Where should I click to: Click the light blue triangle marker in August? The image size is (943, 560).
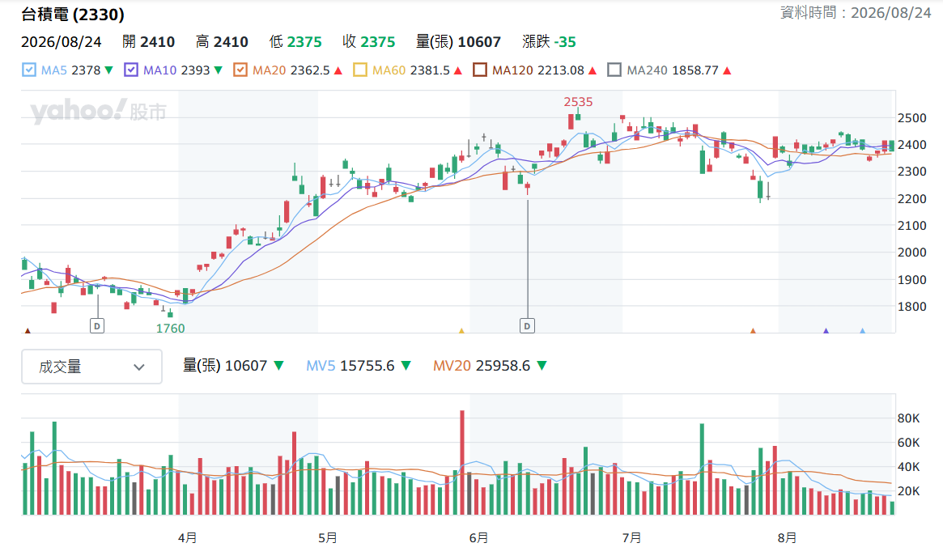(862, 330)
